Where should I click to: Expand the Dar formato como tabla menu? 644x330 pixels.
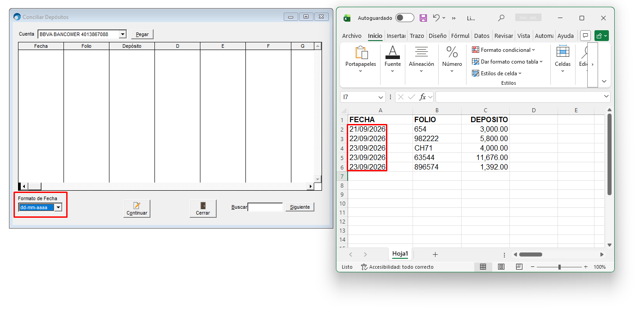pos(507,62)
